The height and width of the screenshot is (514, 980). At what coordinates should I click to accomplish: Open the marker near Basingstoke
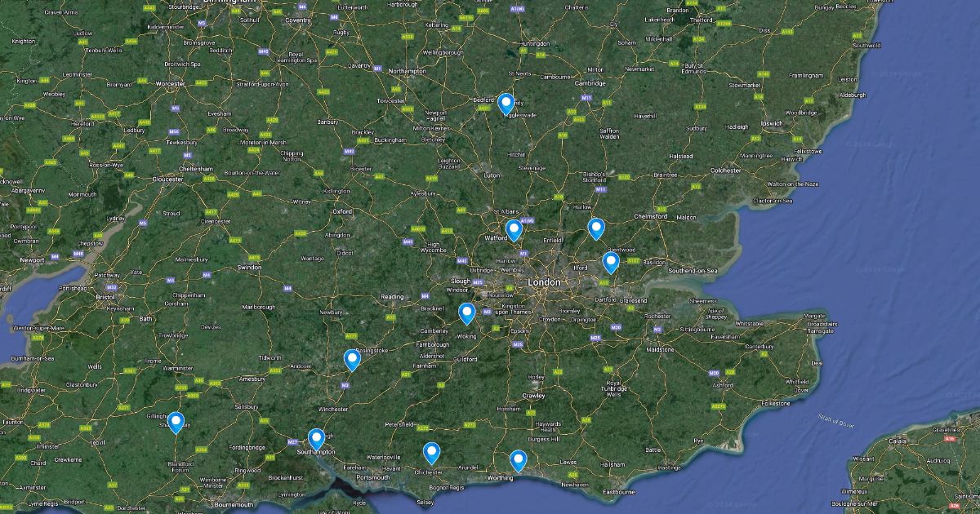[352, 360]
